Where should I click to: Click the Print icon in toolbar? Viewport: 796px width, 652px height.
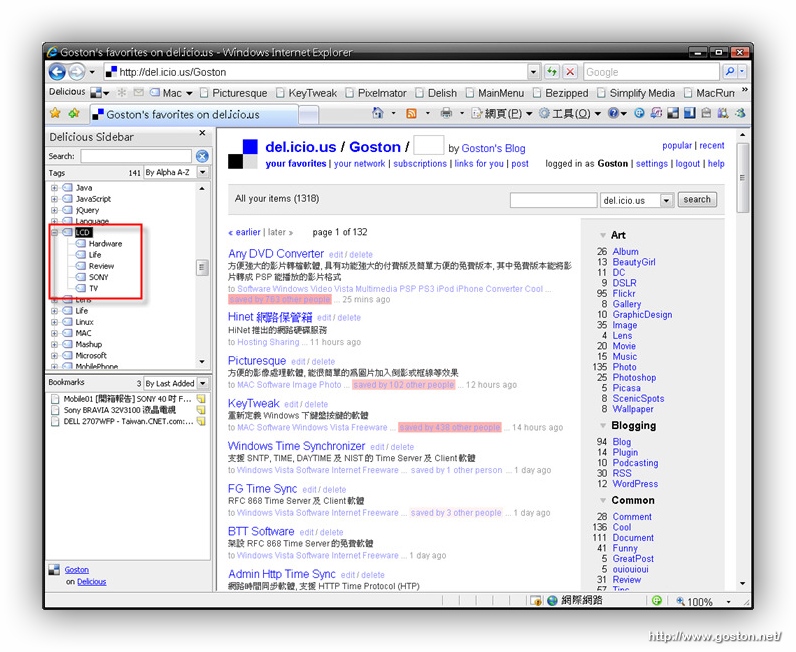pyautogui.click(x=446, y=114)
